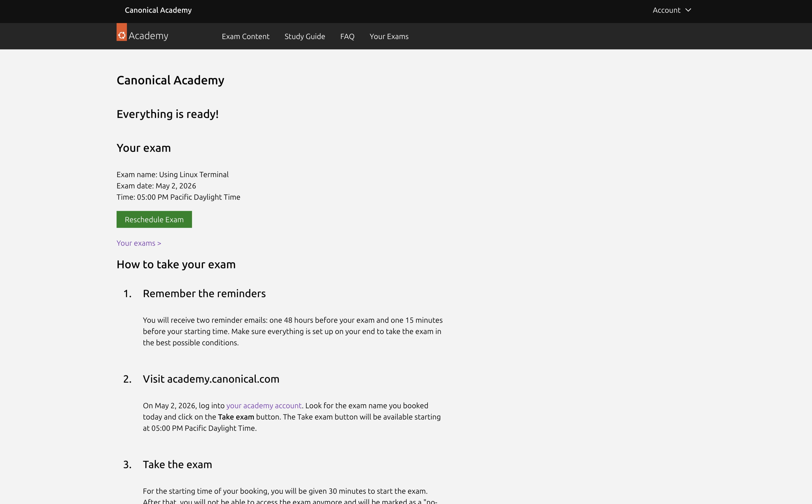Viewport: 812px width, 504px height.
Task: Open the Exam Content menu item
Action: tap(245, 36)
